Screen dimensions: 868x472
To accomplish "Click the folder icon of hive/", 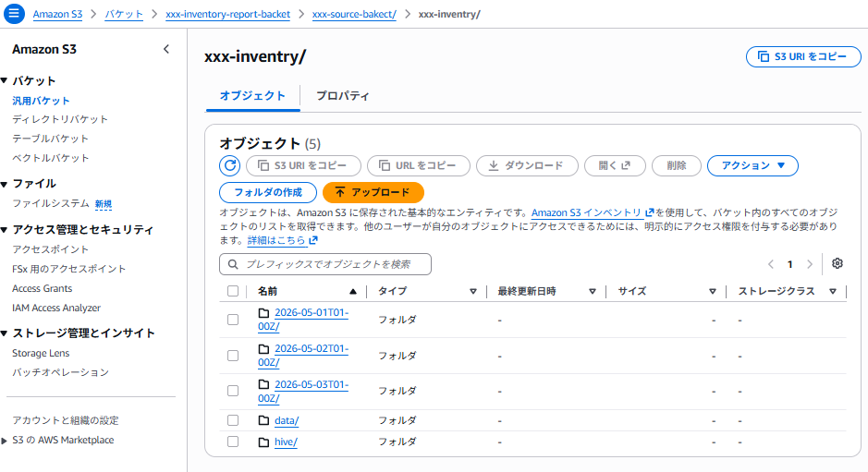I will click(263, 442).
